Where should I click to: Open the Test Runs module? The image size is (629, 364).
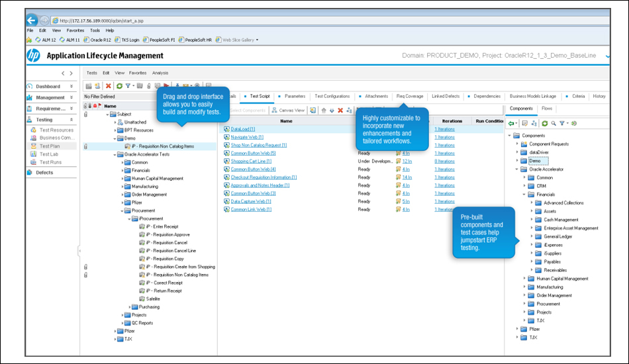pyautogui.click(x=50, y=162)
